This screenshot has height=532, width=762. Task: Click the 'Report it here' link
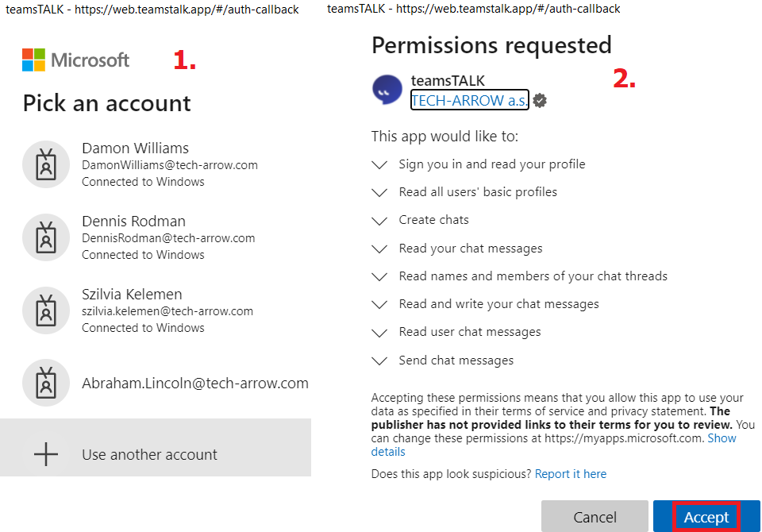570,474
